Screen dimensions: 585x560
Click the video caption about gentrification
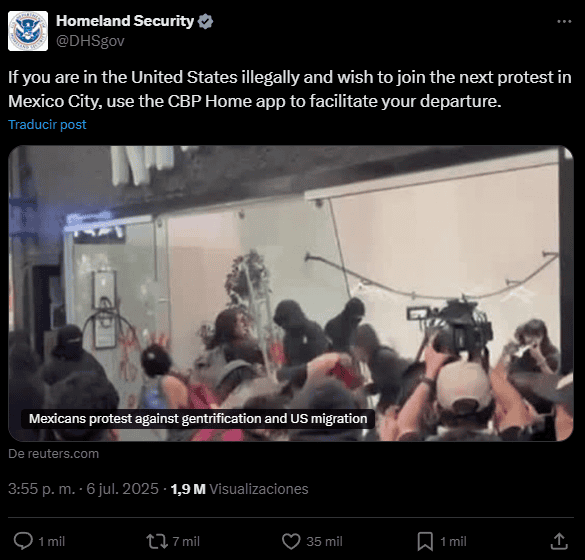tap(198, 419)
